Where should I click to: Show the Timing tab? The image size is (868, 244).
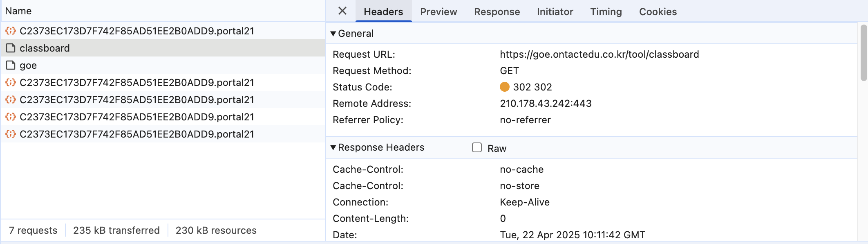click(x=606, y=12)
